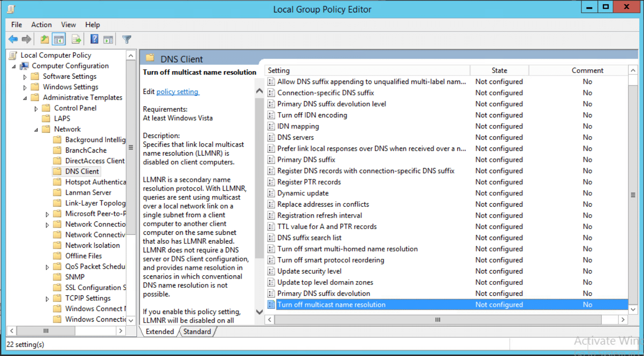Expand the TCPIP Settings node
Screen dimensions: 644x356
[x=47, y=298]
